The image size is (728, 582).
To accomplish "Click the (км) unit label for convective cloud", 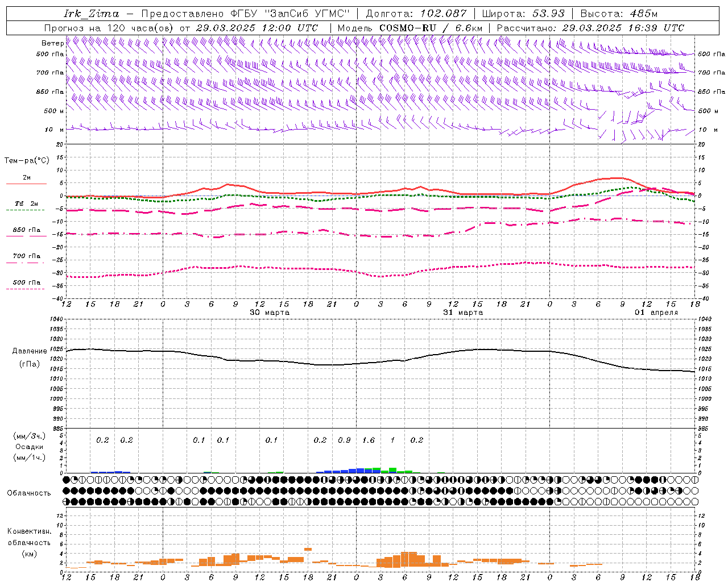I will [x=30, y=554].
